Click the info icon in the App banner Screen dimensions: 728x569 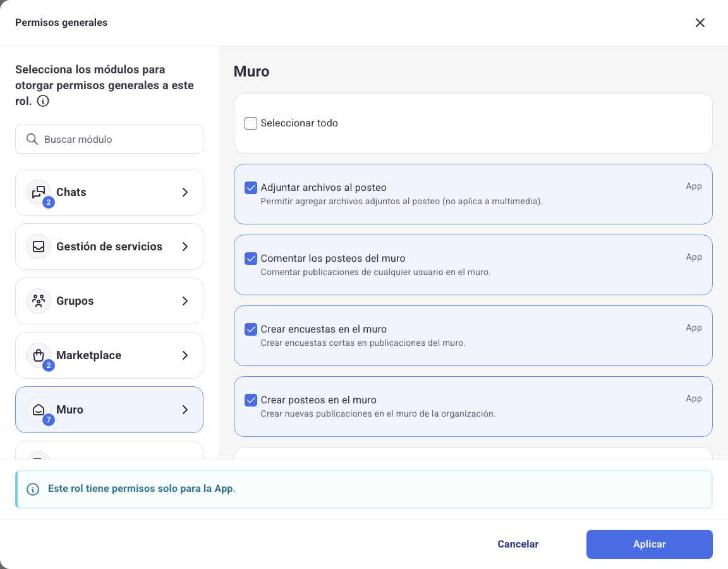point(33,489)
